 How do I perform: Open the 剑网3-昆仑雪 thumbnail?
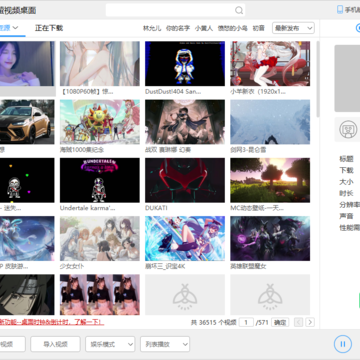click(x=270, y=122)
